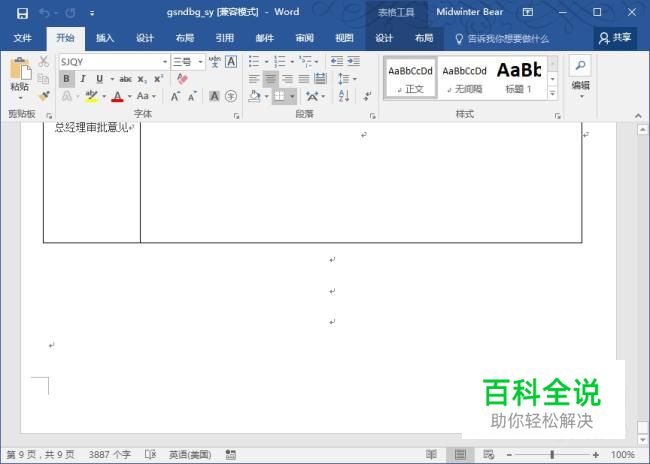The width and height of the screenshot is (650, 464).
Task: Click the character border A icon
Action: (231, 62)
